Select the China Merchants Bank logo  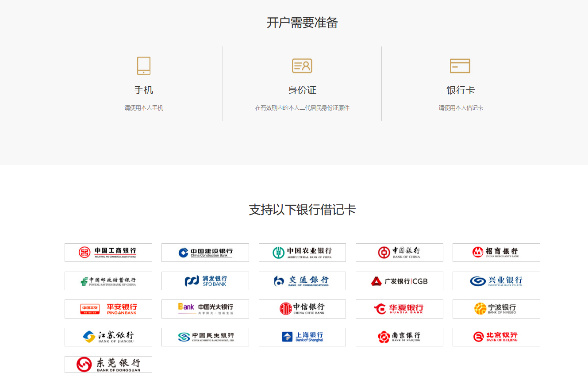[496, 253]
